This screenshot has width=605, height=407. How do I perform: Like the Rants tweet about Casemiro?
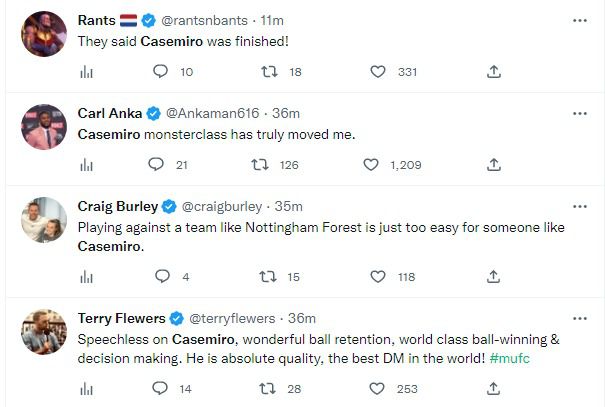378,72
